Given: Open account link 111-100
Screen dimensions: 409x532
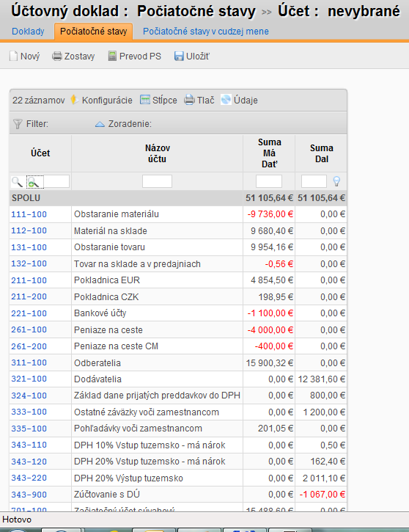Looking at the screenshot, I should point(29,214).
